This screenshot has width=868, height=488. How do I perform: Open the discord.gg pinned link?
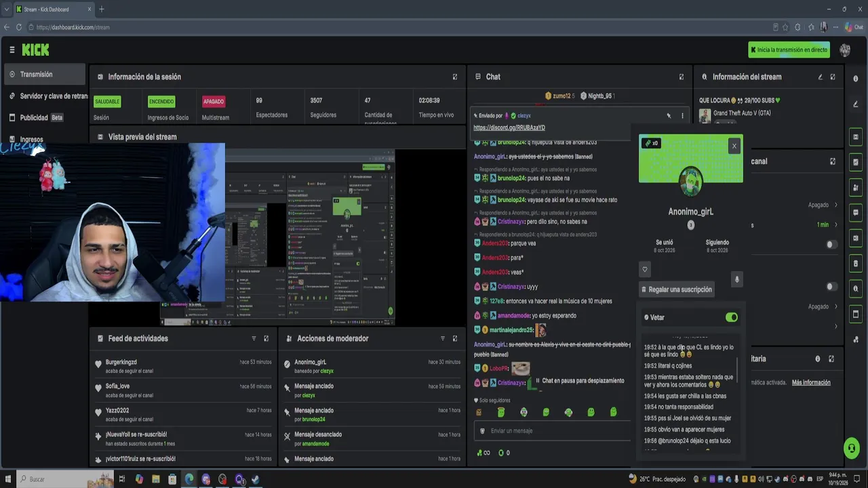(x=509, y=127)
